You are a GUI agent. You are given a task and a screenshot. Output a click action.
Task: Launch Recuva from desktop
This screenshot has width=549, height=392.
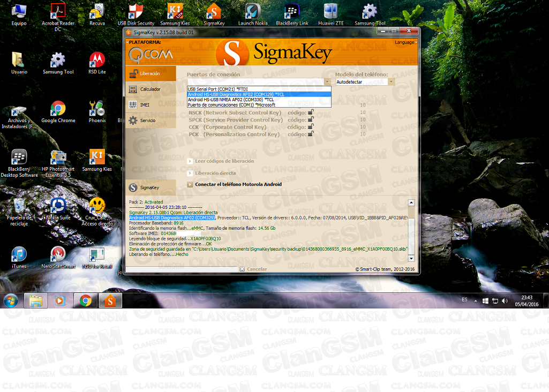[97, 15]
